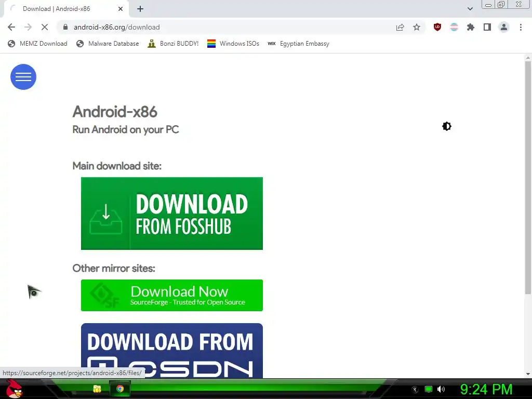Toggle the browser side panel
Viewport: 532px width, 399px height.
point(487,27)
